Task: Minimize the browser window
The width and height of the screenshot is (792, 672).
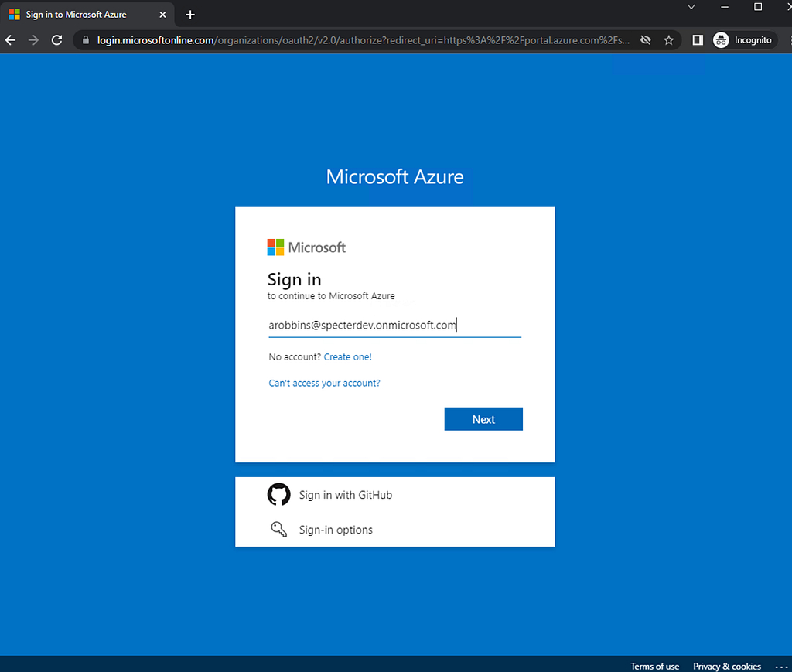Action: coord(725,7)
